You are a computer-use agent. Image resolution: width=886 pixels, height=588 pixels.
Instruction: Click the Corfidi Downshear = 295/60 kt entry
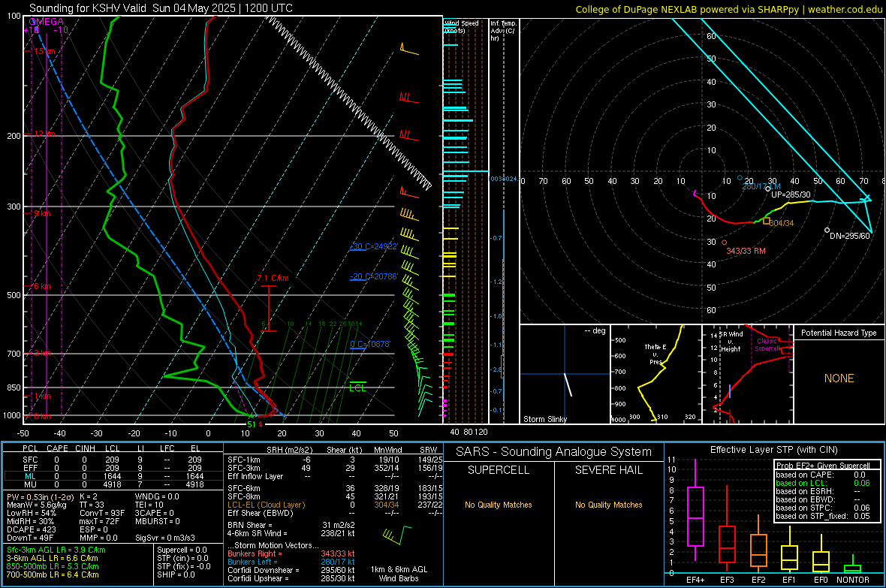(291, 570)
